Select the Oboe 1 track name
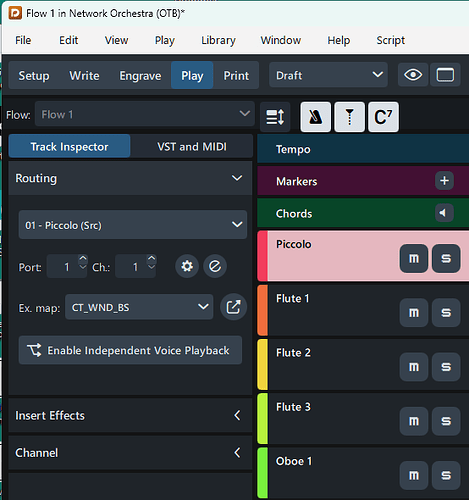The width and height of the screenshot is (469, 500). 294,461
